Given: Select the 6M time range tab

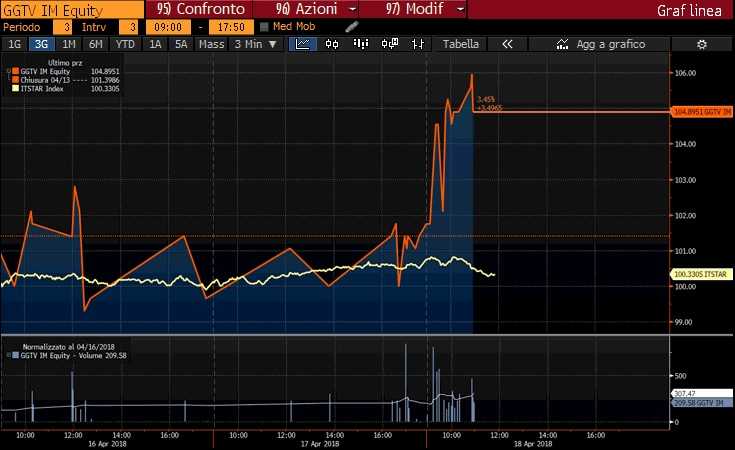Looking at the screenshot, I should (x=96, y=44).
